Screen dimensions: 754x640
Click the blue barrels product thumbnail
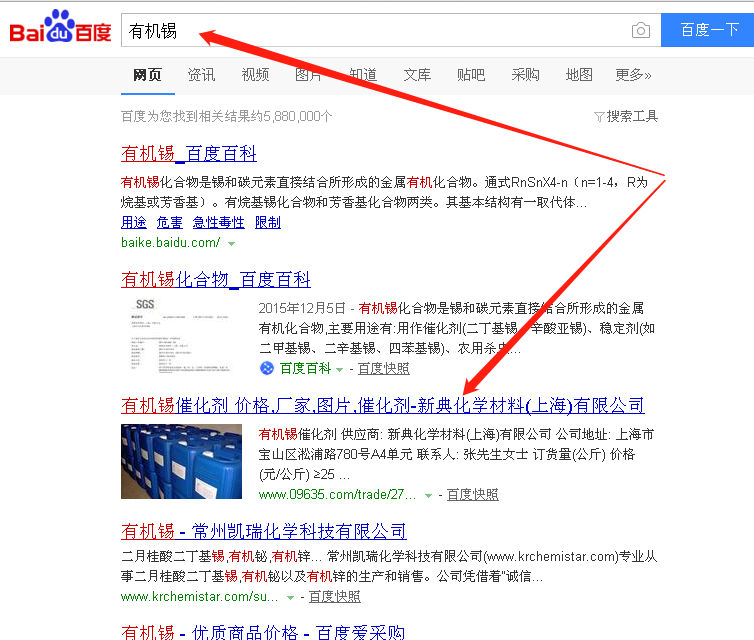click(x=181, y=461)
